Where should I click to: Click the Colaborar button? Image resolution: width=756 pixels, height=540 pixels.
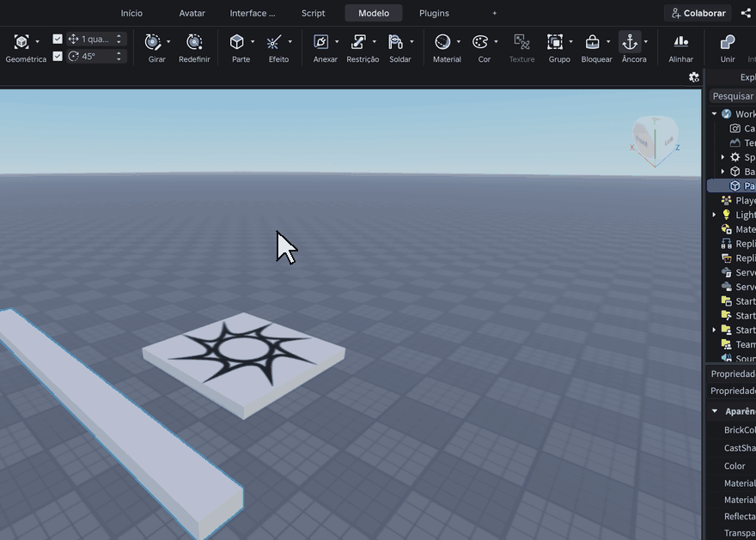(x=698, y=13)
